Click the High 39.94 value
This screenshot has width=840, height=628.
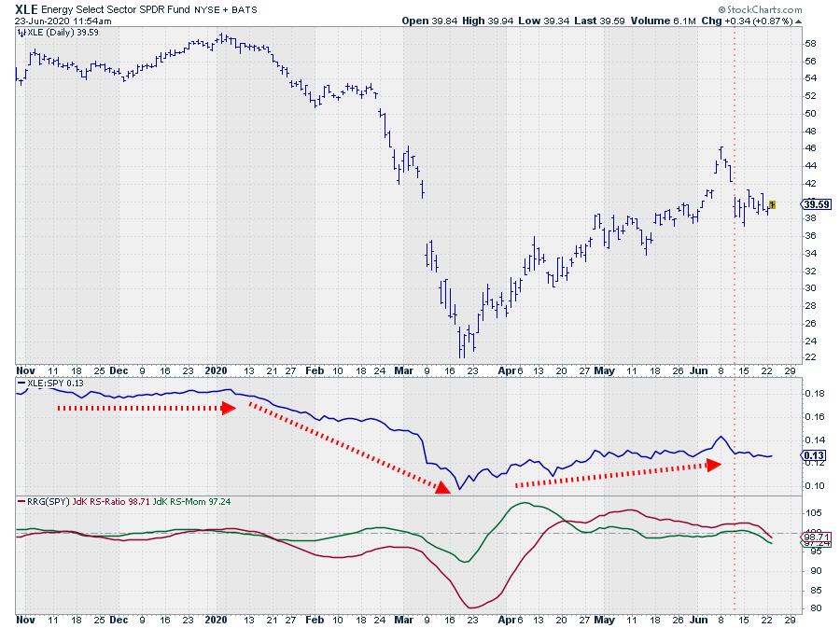[487, 21]
